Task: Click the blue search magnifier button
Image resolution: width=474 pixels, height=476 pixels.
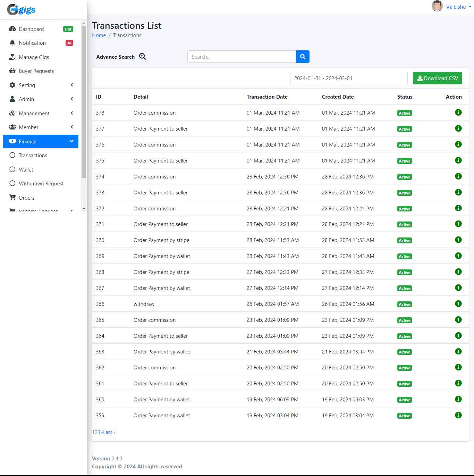Action: coord(303,57)
